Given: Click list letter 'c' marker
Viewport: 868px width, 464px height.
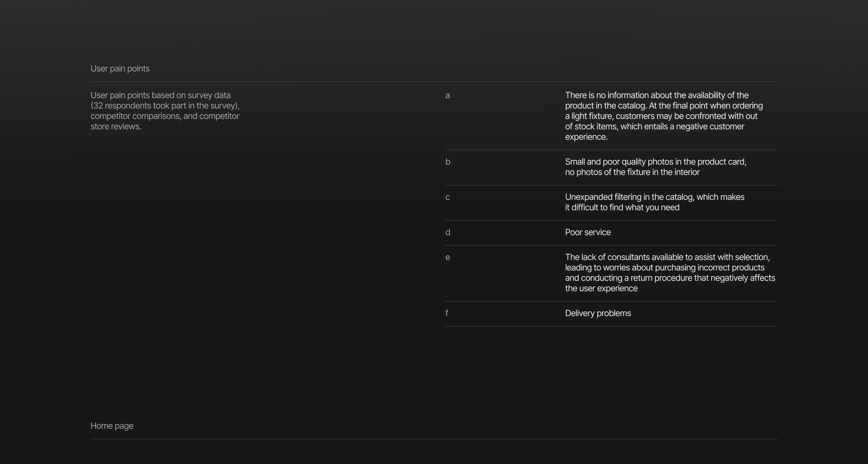Looking at the screenshot, I should pyautogui.click(x=448, y=198).
